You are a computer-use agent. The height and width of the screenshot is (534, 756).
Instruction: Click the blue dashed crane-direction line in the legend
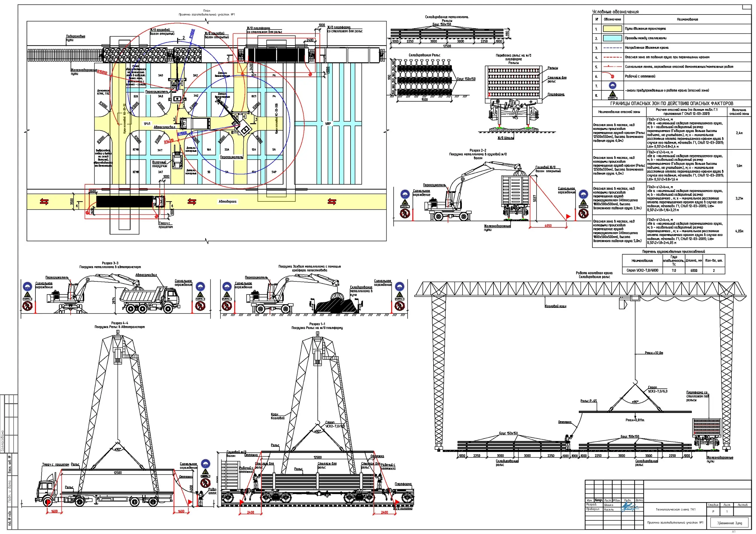(x=612, y=48)
